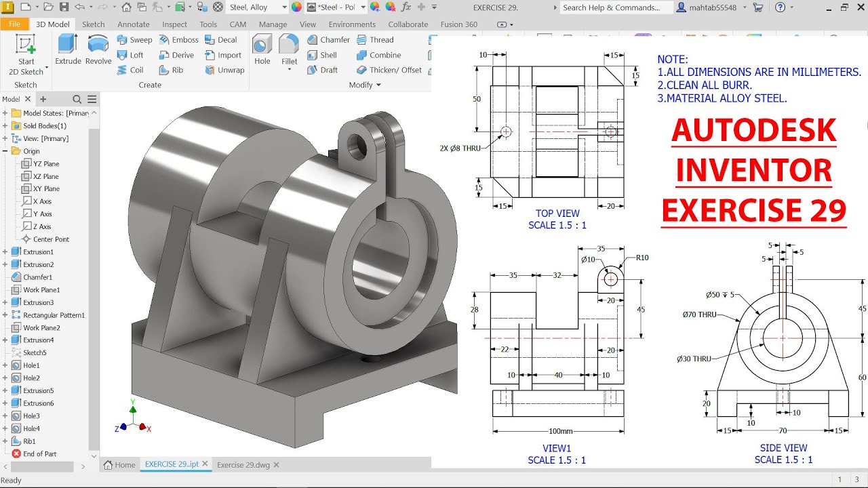Image resolution: width=868 pixels, height=488 pixels.
Task: Choose the Loft tool
Action: tap(130, 55)
